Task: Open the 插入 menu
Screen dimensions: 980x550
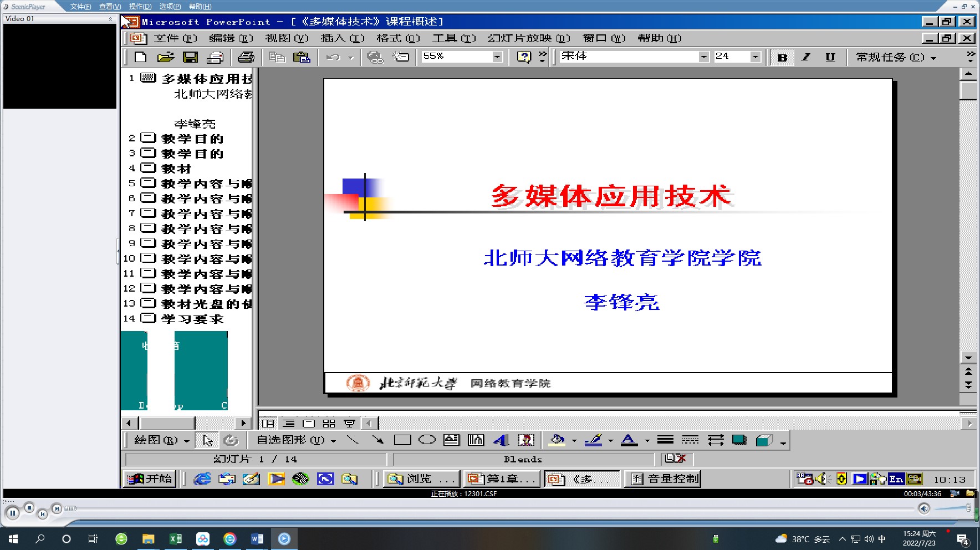Action: coord(343,38)
